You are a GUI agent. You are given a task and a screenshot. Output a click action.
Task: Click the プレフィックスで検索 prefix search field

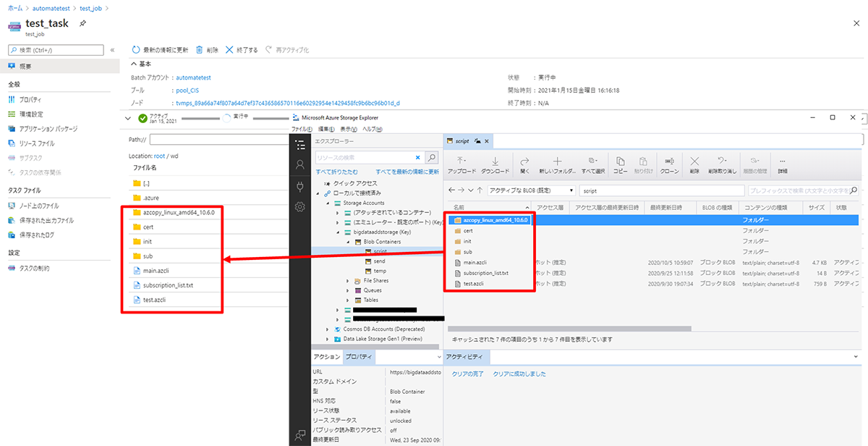(x=805, y=190)
